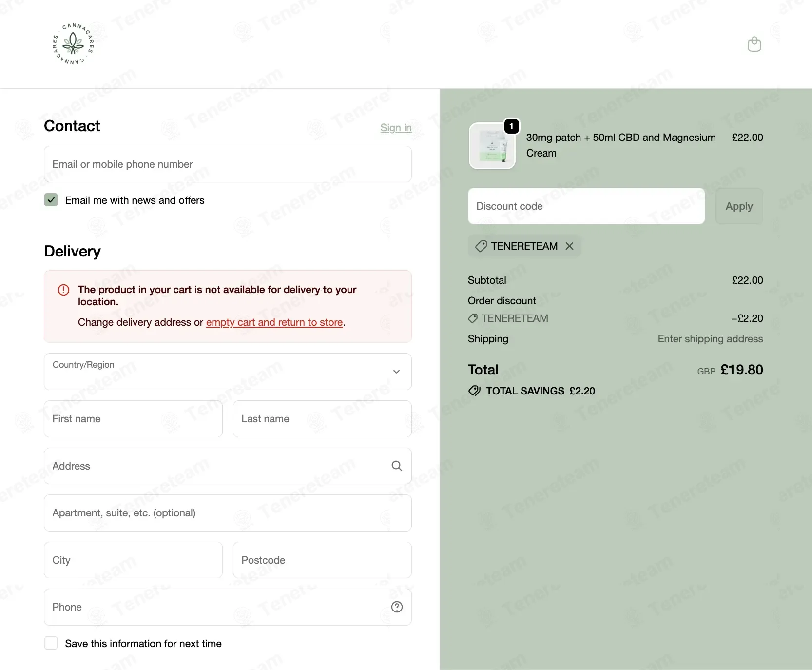This screenshot has width=812, height=670.
Task: Remove the TENERETEAM discount code
Action: coord(569,246)
